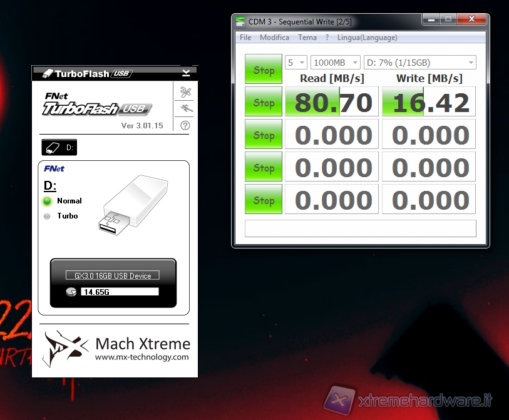The image size is (509, 420).
Task: Expand the 1000MB test size dropdown
Action: pos(335,63)
